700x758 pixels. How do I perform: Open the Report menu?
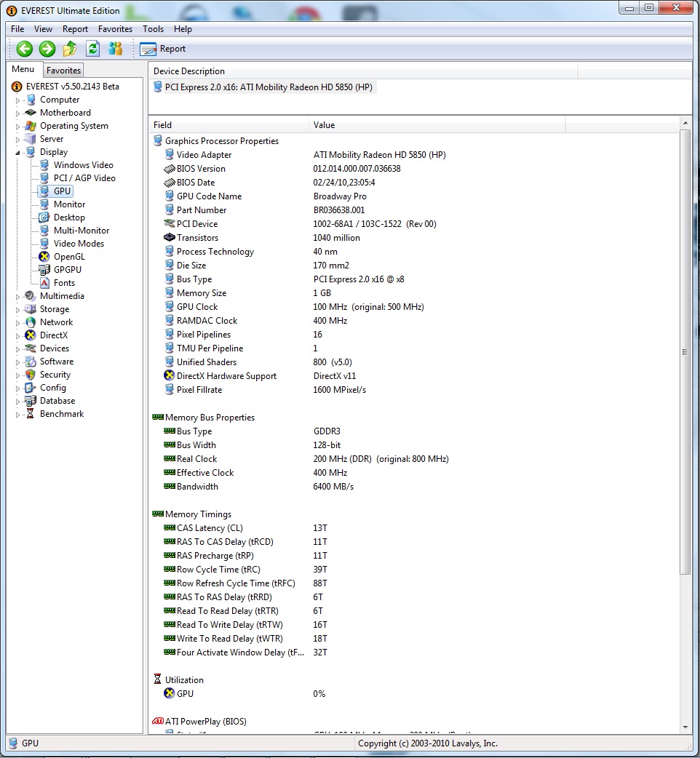tap(75, 29)
